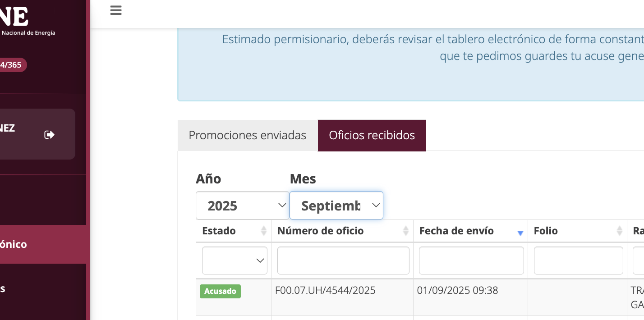Click the sort arrow on Fecha de envío
This screenshot has height=320, width=644.
click(520, 231)
